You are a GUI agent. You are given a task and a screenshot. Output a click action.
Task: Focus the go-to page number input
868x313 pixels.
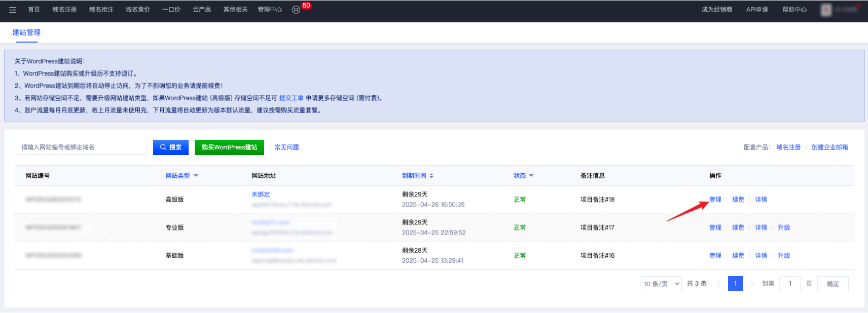coord(790,284)
